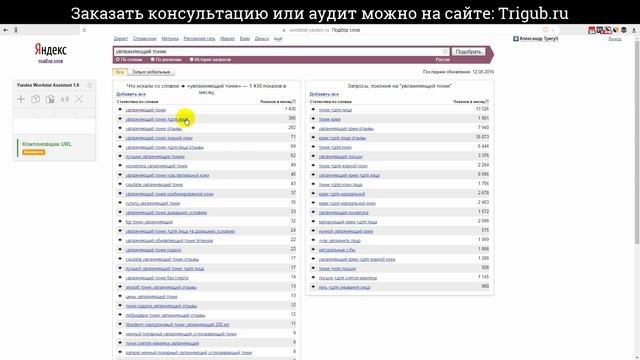This screenshot has width=640, height=360.
Task: Select the 'История запросов' radio option
Action: pyautogui.click(x=191, y=60)
